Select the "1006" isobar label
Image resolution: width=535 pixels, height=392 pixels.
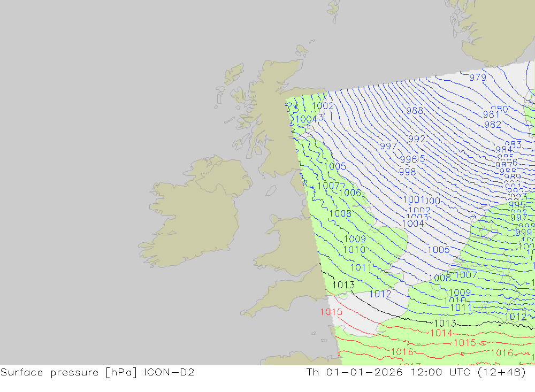coord(350,193)
